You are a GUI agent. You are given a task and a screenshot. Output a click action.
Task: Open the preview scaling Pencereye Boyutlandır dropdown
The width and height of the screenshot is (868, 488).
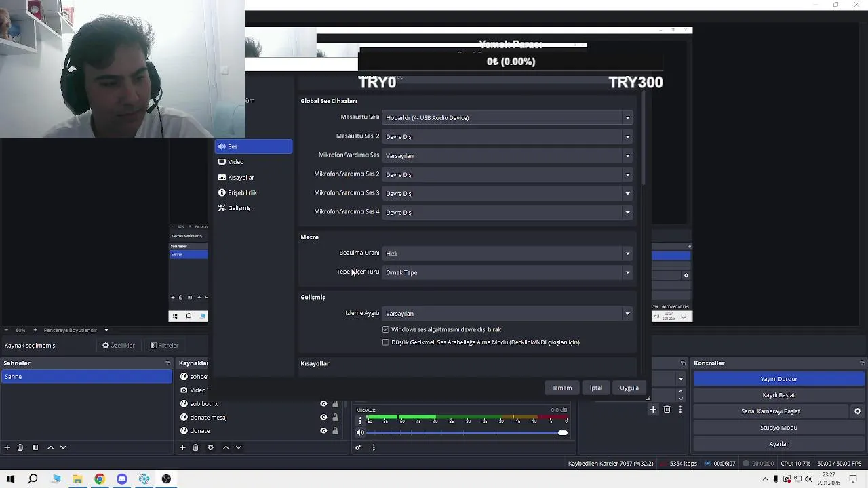point(76,330)
